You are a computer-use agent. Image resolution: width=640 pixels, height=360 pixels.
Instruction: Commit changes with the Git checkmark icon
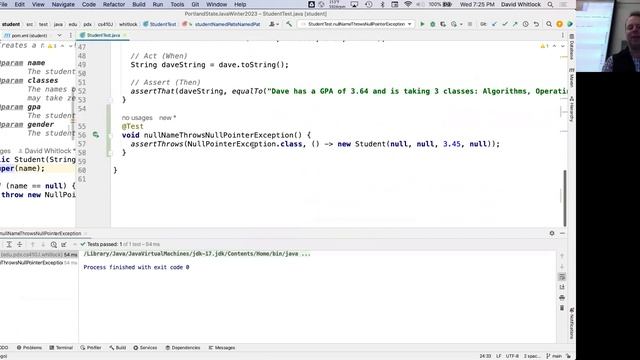pos(505,24)
